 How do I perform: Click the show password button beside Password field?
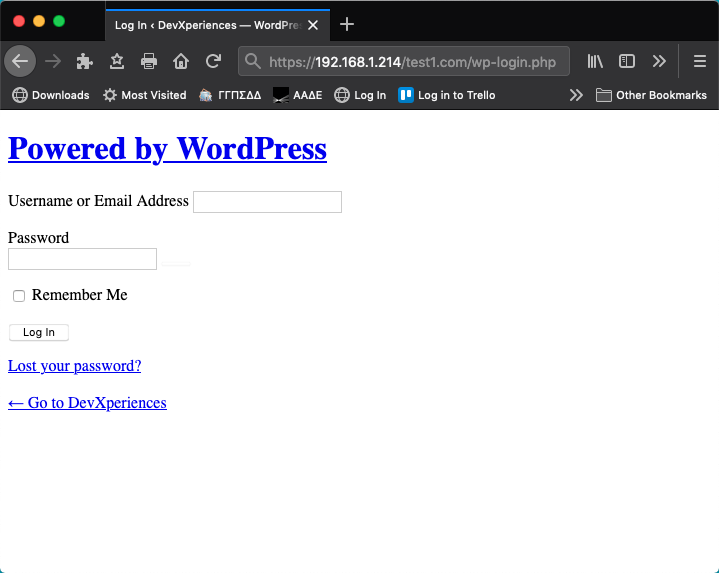coord(176,264)
